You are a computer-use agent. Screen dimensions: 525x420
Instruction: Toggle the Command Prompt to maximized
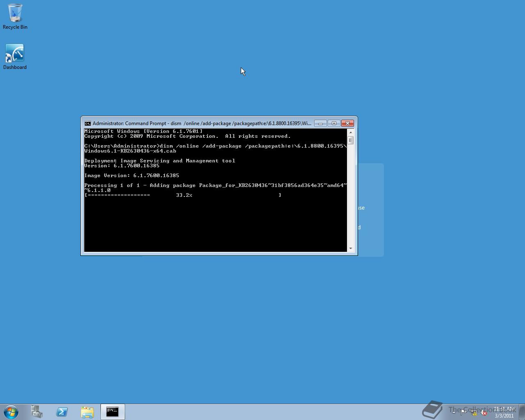click(334, 123)
